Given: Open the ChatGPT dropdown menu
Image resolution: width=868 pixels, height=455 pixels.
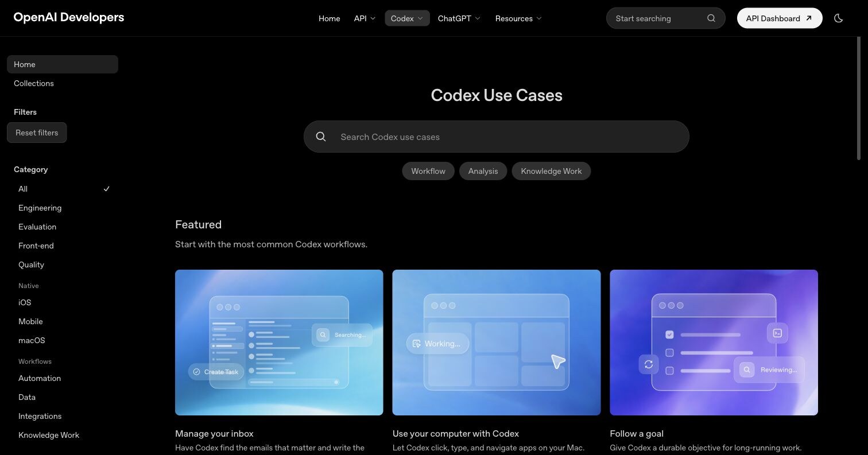Looking at the screenshot, I should [459, 18].
